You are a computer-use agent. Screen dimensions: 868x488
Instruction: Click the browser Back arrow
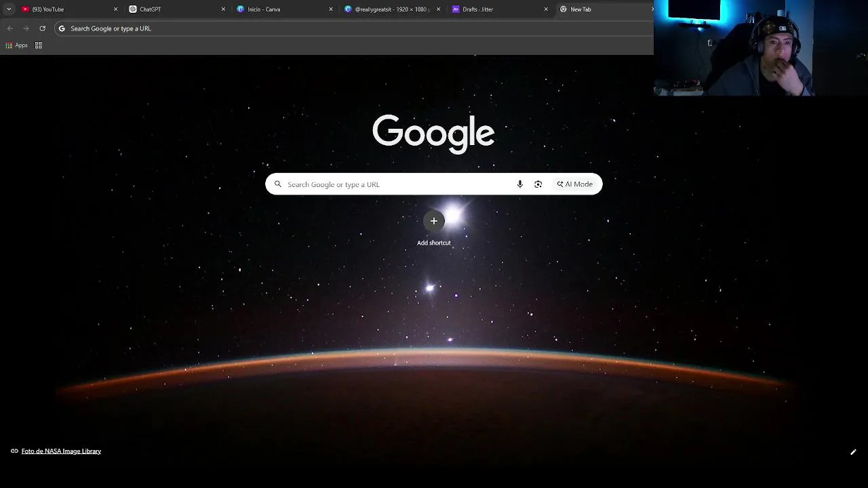pyautogui.click(x=9, y=28)
